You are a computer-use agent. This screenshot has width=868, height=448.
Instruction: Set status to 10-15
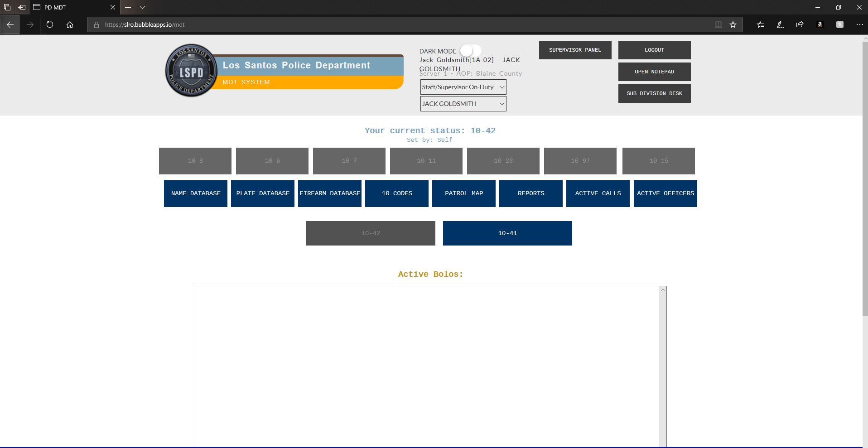pyautogui.click(x=659, y=161)
